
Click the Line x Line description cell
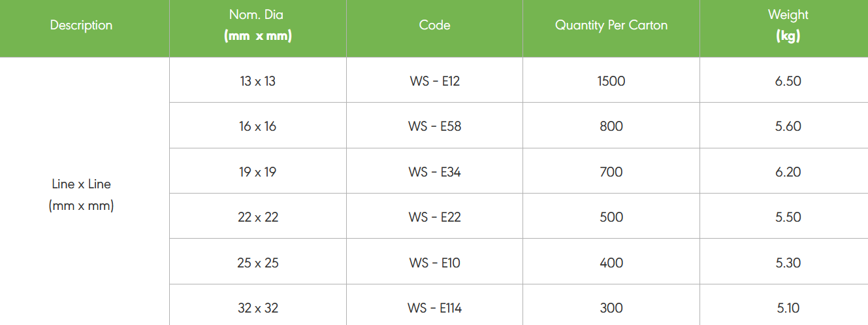pyautogui.click(x=81, y=195)
